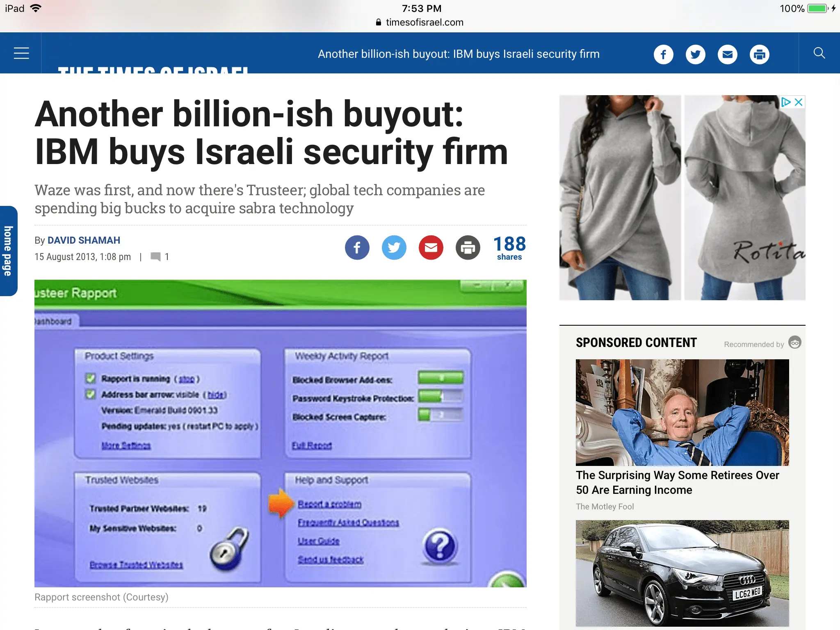The width and height of the screenshot is (840, 630).
Task: Open AdChoices triangle icon on ad
Action: [785, 102]
